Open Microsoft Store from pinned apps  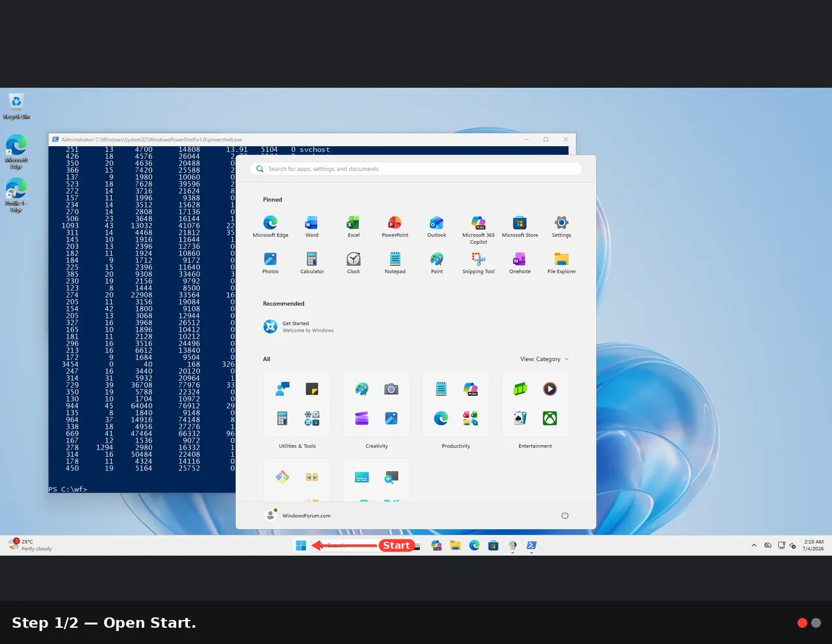(520, 227)
